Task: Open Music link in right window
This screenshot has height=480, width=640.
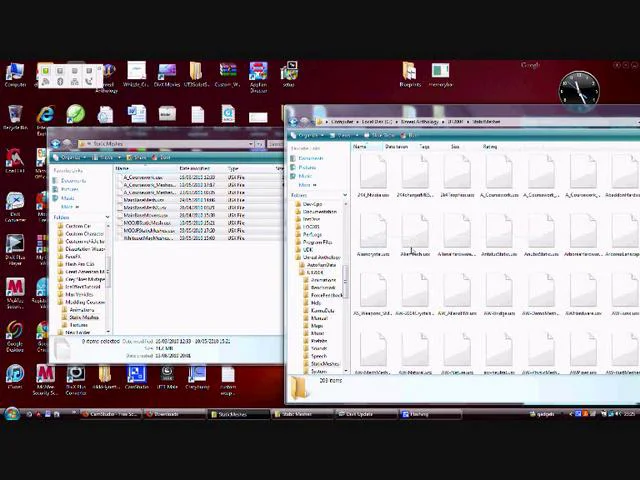Action: point(301,176)
